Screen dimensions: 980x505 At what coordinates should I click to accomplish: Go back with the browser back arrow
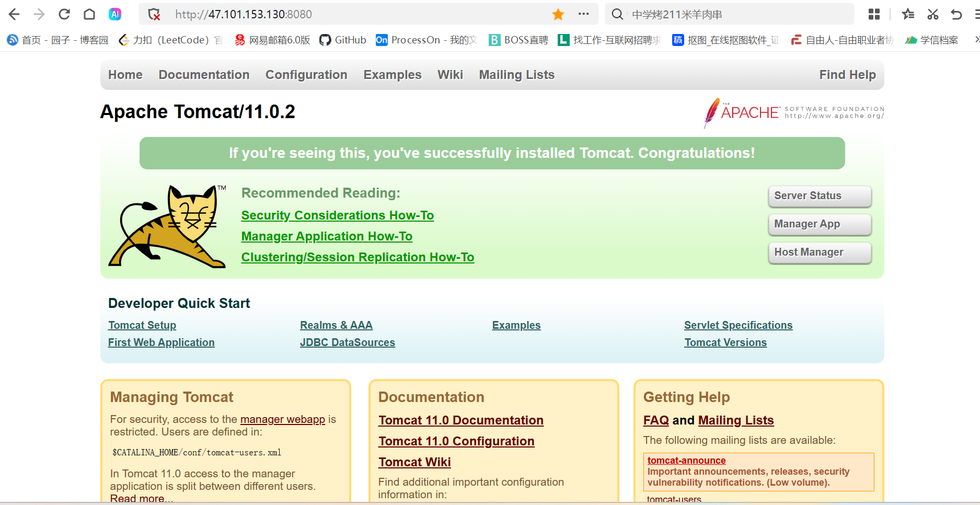click(x=14, y=14)
